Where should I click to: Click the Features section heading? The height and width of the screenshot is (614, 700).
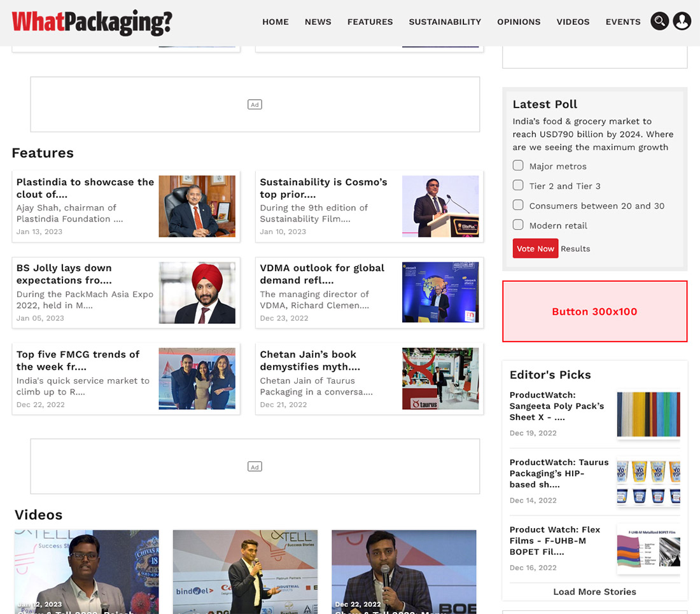tap(43, 153)
